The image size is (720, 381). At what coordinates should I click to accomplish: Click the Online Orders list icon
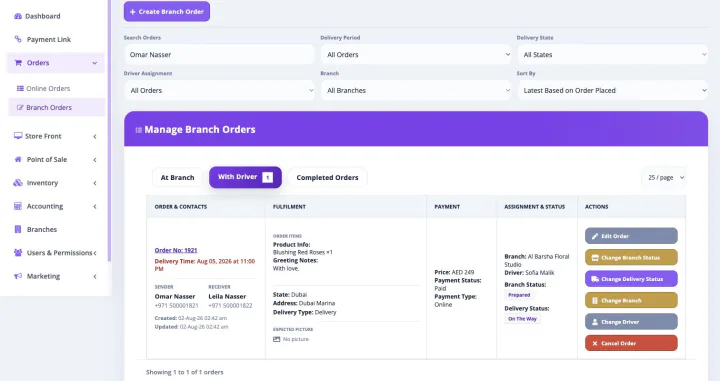click(x=20, y=88)
